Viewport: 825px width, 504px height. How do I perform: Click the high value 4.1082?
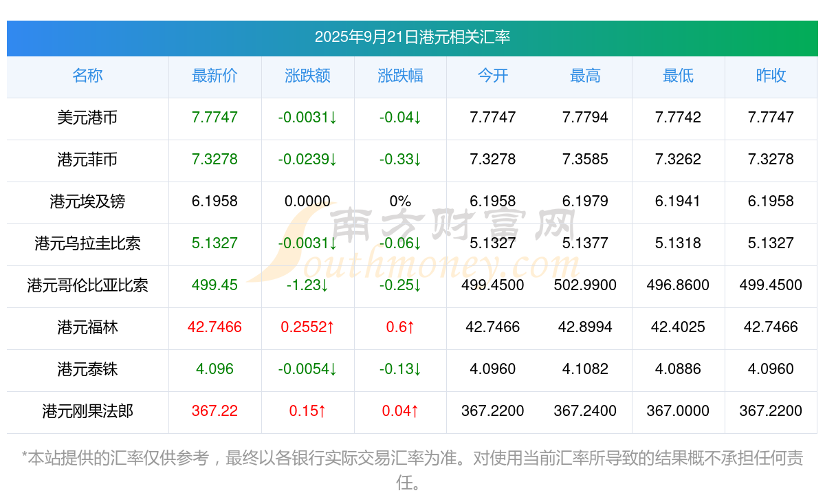pyautogui.click(x=585, y=369)
